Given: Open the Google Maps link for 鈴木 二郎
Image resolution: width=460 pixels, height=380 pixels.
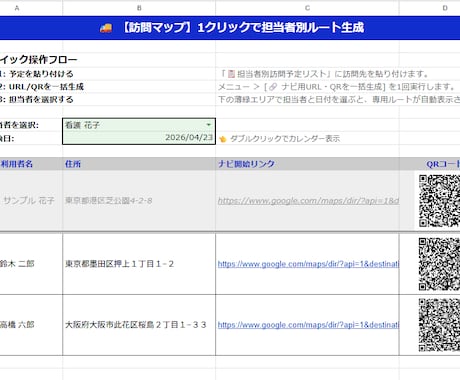Looking at the screenshot, I should click(308, 264).
